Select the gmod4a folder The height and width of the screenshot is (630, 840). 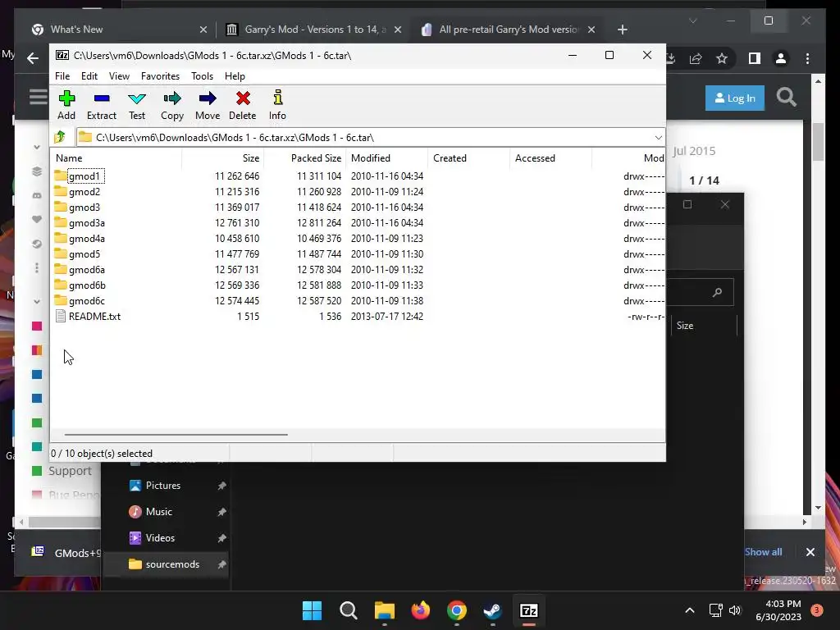click(x=86, y=239)
